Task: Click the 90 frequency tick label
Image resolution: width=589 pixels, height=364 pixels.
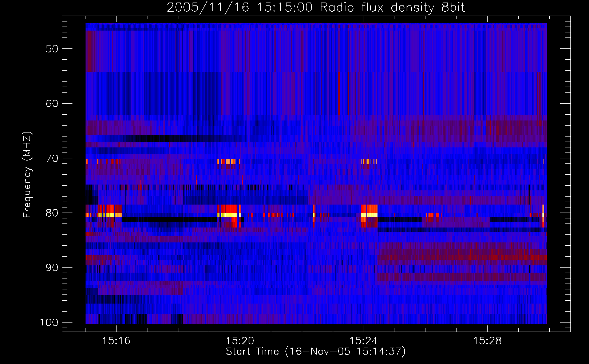Action: (52, 268)
